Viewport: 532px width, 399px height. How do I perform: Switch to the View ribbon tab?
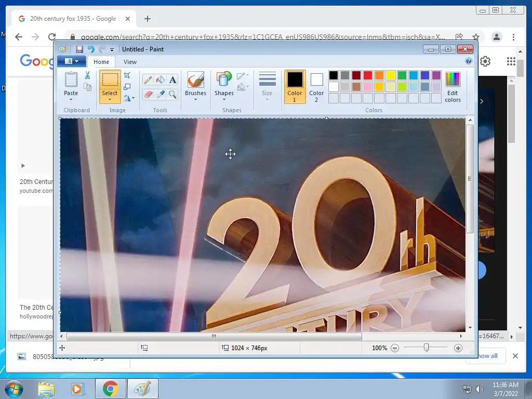tap(130, 62)
